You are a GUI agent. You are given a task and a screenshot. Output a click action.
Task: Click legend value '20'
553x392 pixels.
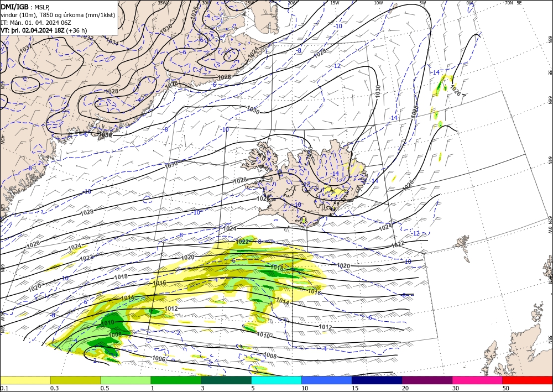pyautogui.click(x=405, y=388)
